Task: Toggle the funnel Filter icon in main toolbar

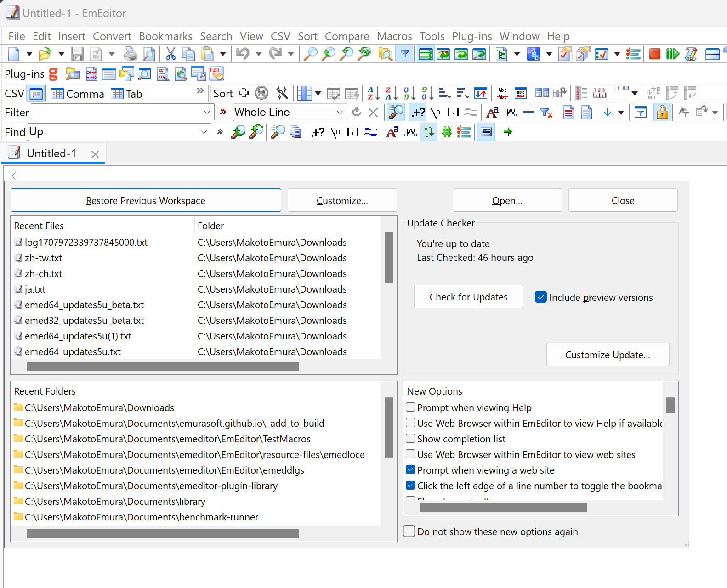Action: click(x=405, y=54)
